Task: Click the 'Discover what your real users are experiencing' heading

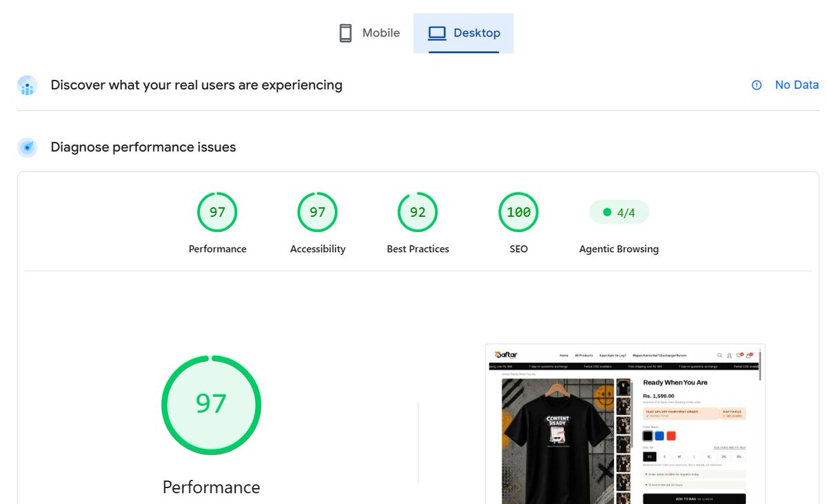Action: [196, 85]
